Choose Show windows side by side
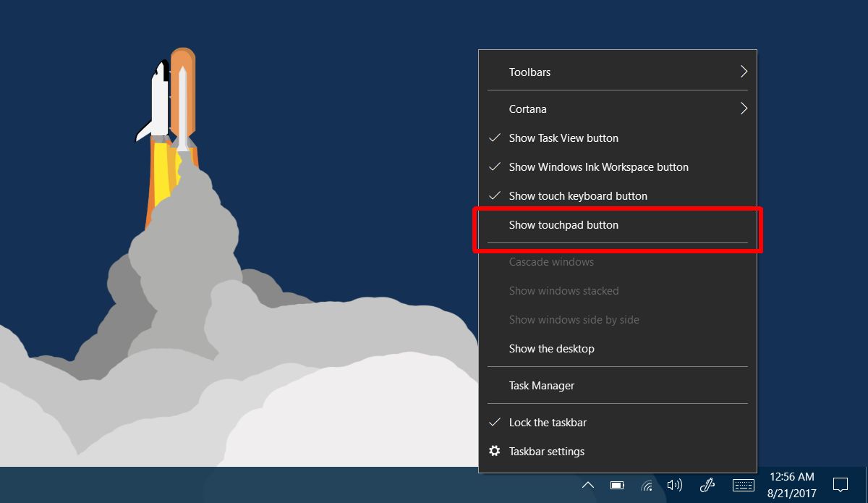Screen dimensions: 868x503 click(618, 320)
